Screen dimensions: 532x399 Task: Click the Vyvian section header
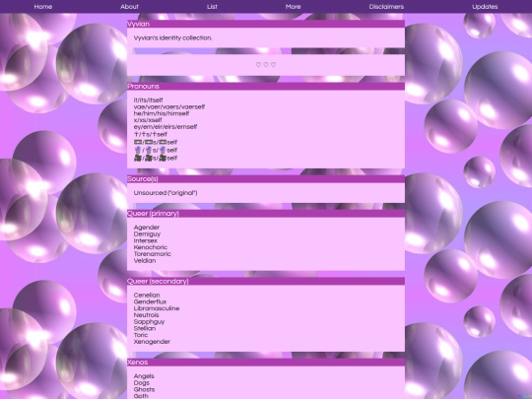(266, 24)
